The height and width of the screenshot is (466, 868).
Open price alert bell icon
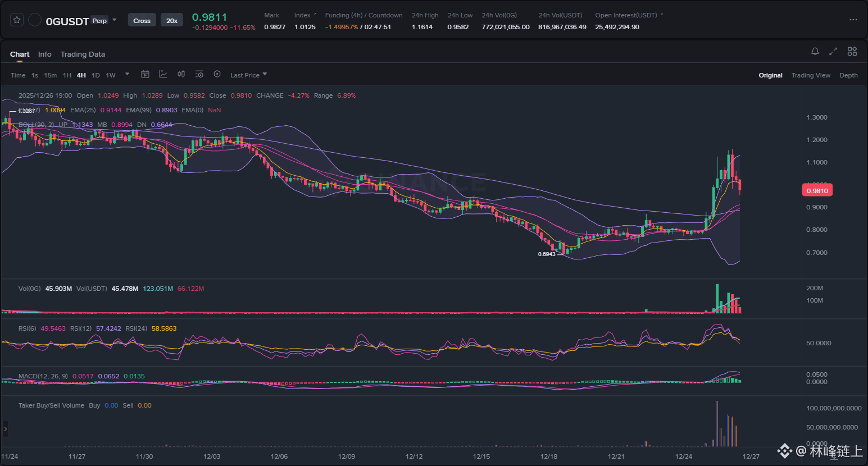click(815, 52)
